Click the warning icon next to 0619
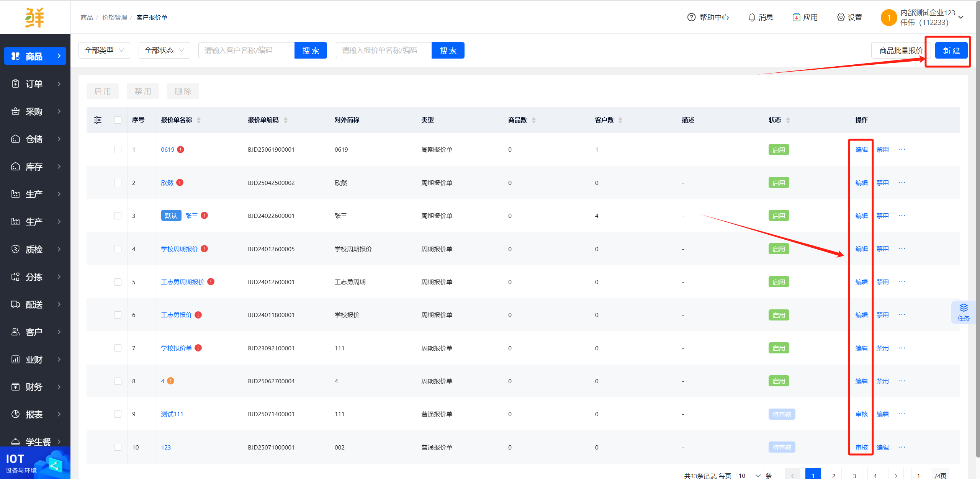Viewport: 980px width, 479px height. click(181, 149)
